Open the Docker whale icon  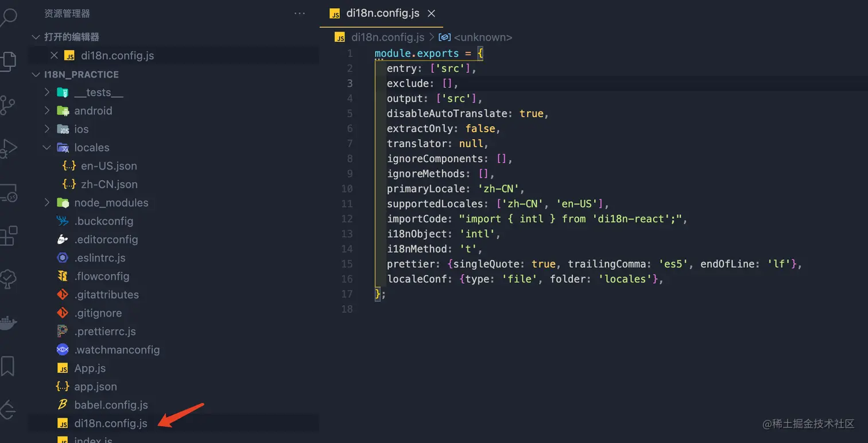7,322
